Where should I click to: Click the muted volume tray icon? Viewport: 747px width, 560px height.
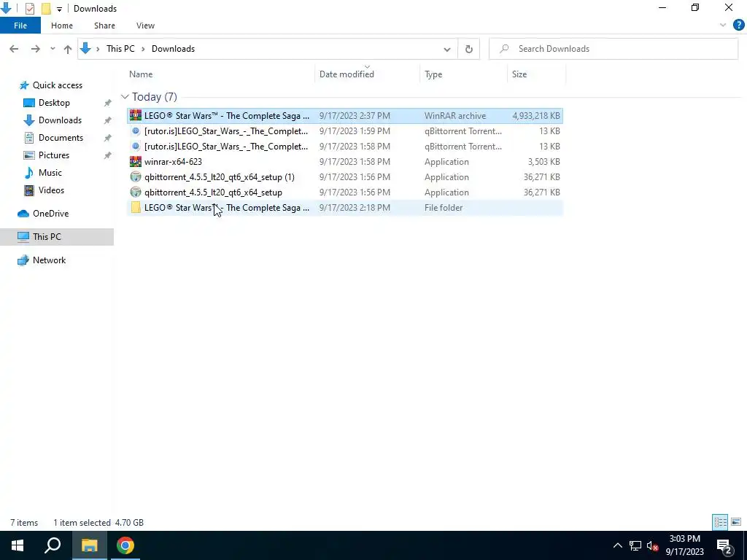click(x=653, y=545)
